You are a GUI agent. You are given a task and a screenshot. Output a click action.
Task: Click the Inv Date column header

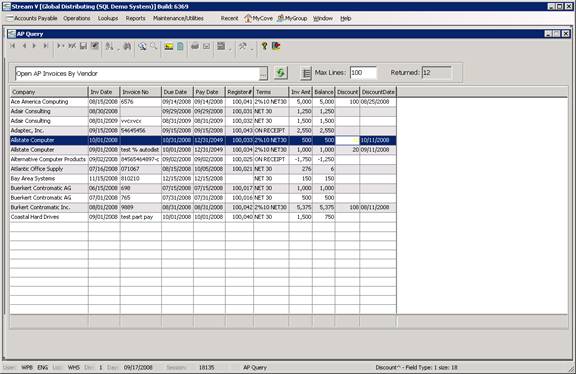[104, 92]
